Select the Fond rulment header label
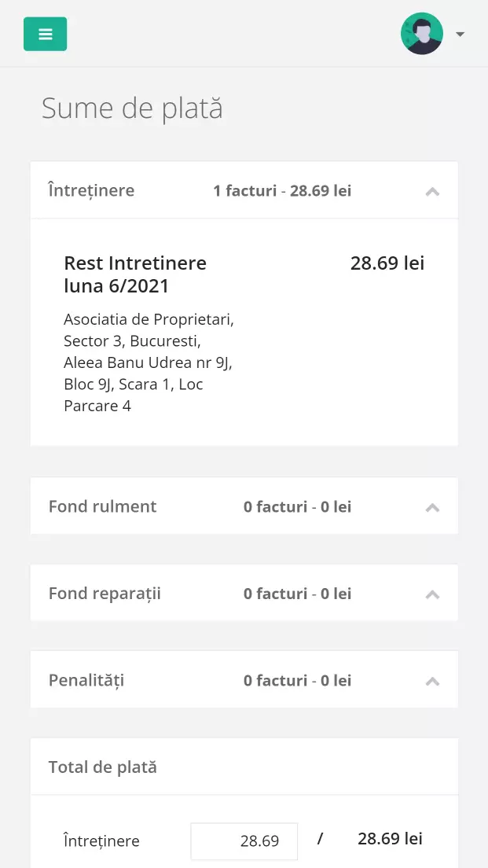 tap(102, 506)
